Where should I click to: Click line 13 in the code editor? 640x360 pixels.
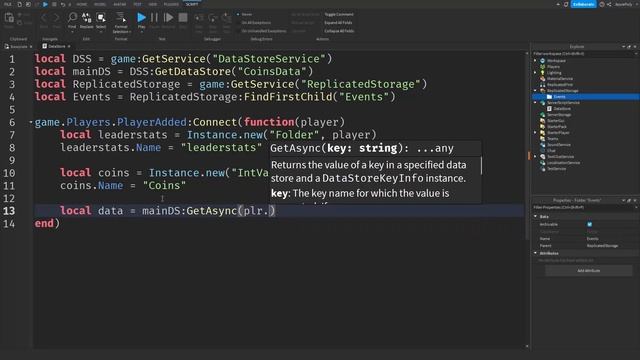[x=279, y=211]
